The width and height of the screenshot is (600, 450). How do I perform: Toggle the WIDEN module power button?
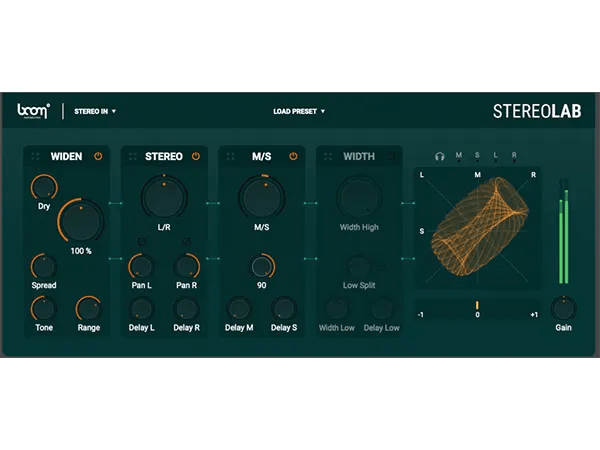(98, 156)
